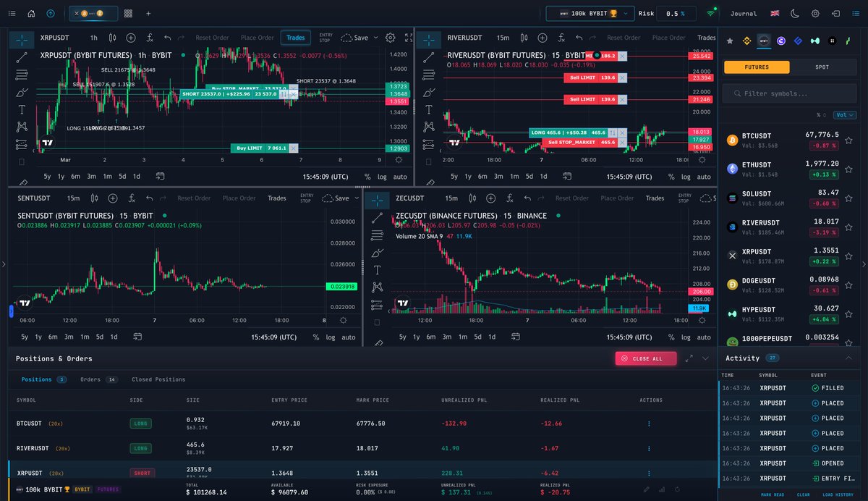The image size is (868, 501).
Task: Click the circled up-arrow icon in top bar
Action: click(50, 13)
